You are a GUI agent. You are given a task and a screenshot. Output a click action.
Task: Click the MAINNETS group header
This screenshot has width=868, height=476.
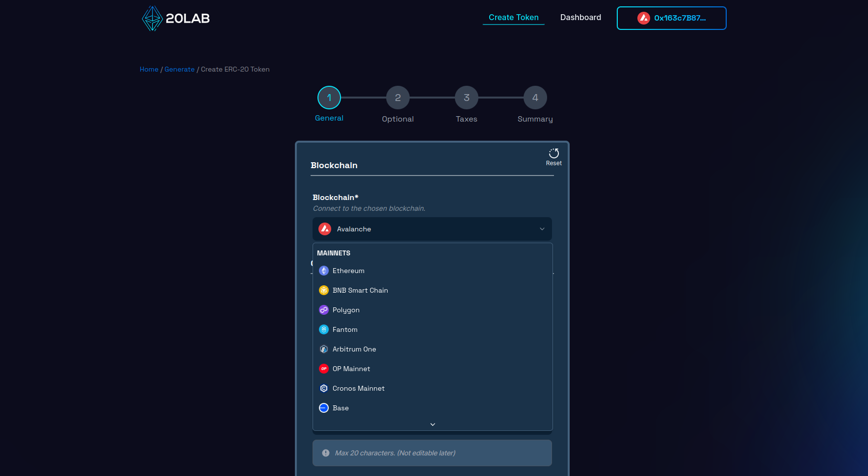click(x=334, y=253)
